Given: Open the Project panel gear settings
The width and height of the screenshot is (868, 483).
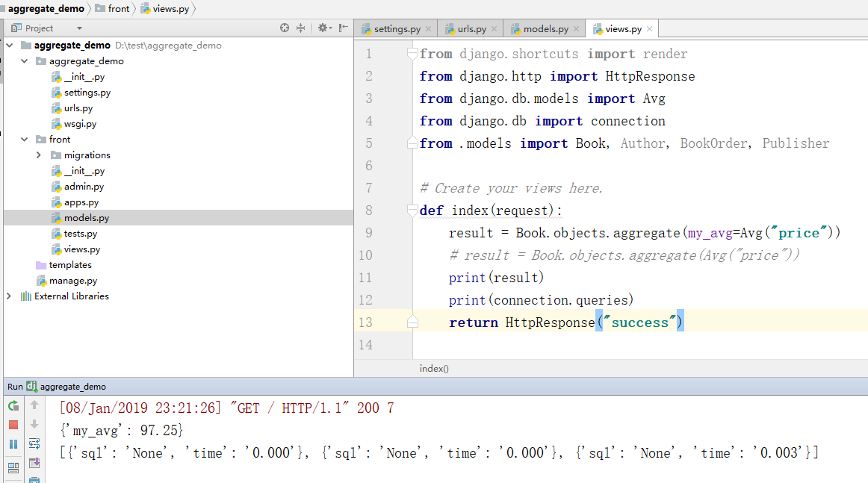Looking at the screenshot, I should tap(324, 28).
